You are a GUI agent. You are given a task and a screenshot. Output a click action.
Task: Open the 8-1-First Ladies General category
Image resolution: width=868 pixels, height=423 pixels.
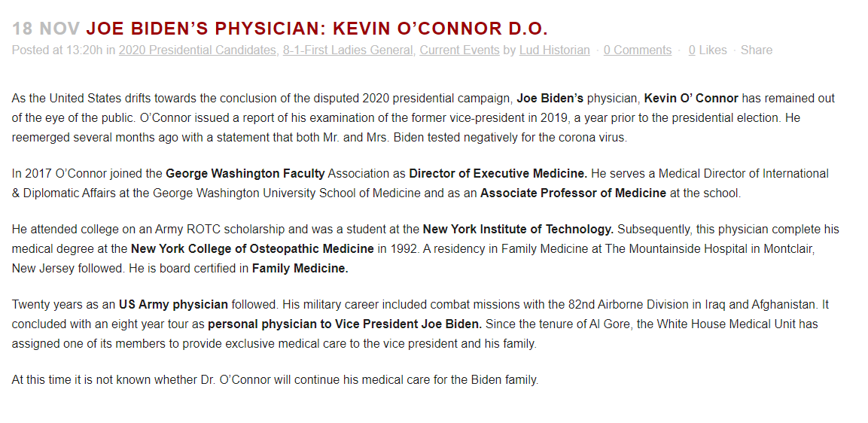click(x=349, y=50)
